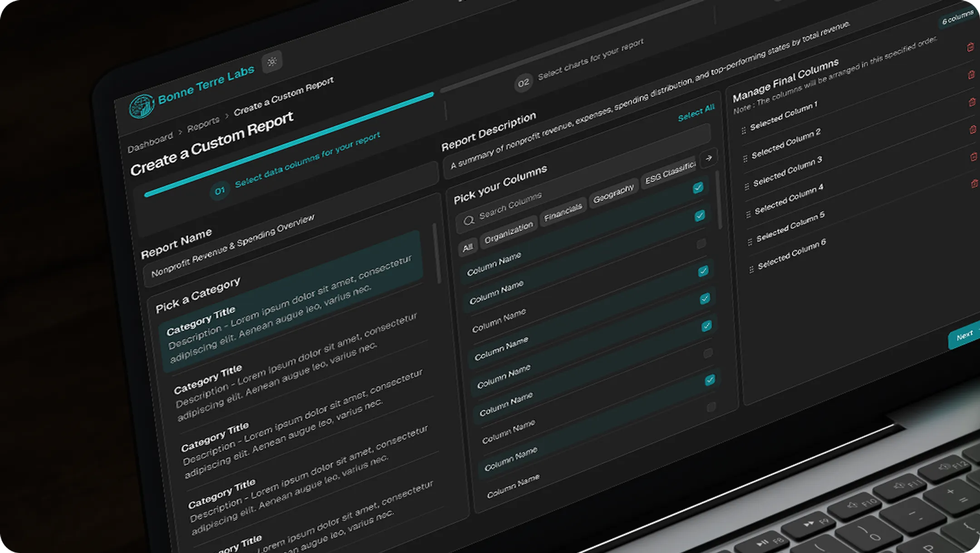Screen dimensions: 980x553
Task: Click the magnifier icon in Search Columns
Action: point(469,220)
